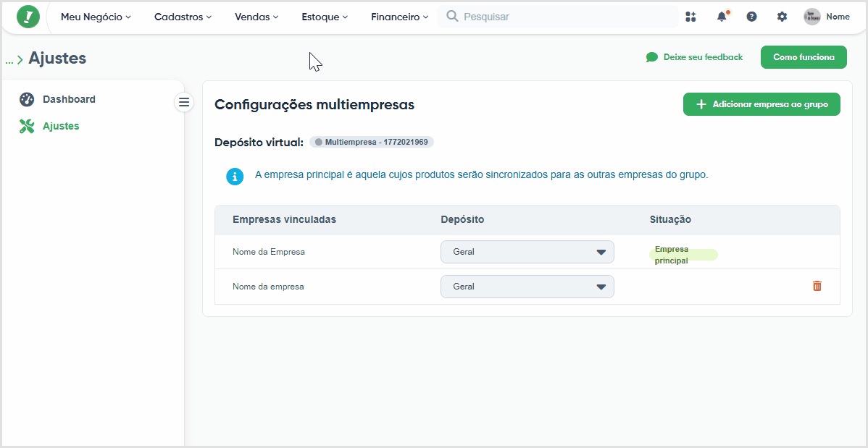This screenshot has height=448, width=868.
Task: Click the green Bling logo icon
Action: (x=28, y=17)
